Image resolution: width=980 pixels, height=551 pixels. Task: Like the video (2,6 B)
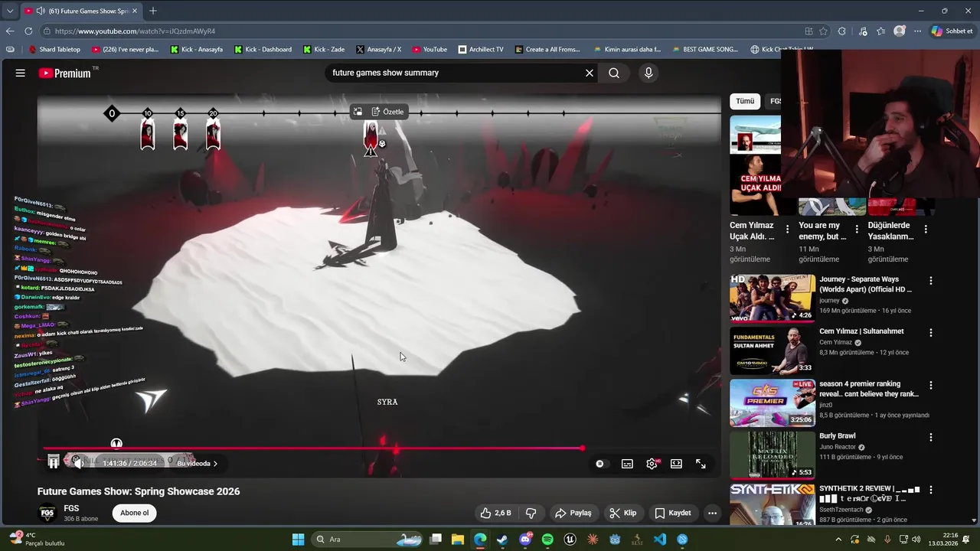click(495, 513)
